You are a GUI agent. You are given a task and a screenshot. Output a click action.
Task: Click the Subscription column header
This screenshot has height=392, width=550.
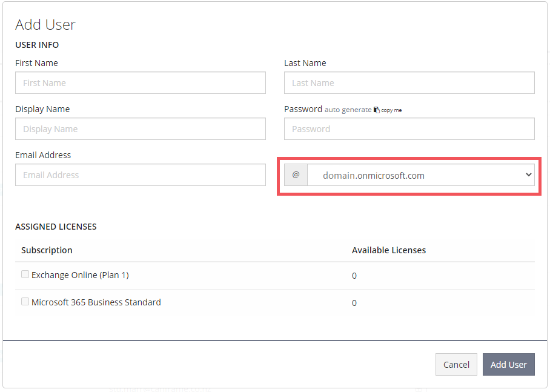47,250
